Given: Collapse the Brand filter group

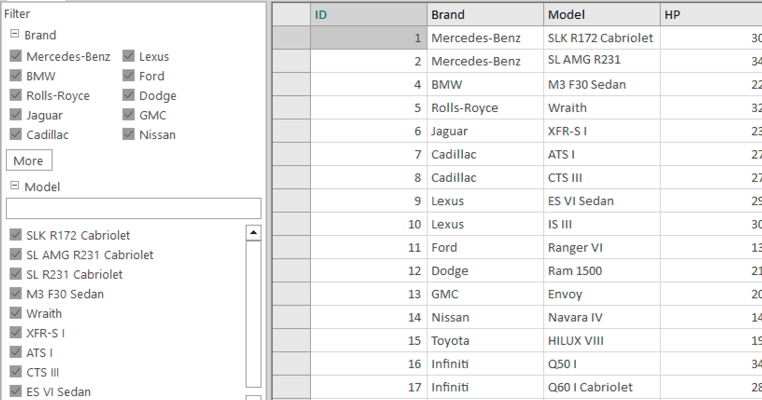Looking at the screenshot, I should click(15, 35).
